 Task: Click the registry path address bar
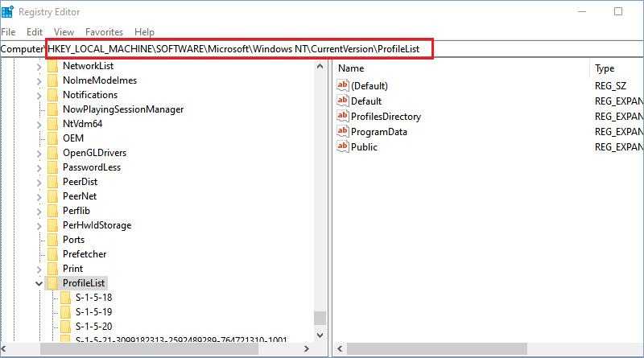(x=321, y=49)
